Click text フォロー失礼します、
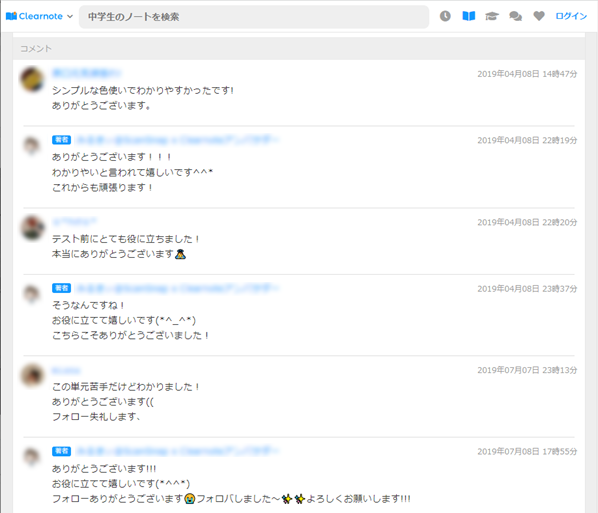The height and width of the screenshot is (513, 598). (x=96, y=417)
